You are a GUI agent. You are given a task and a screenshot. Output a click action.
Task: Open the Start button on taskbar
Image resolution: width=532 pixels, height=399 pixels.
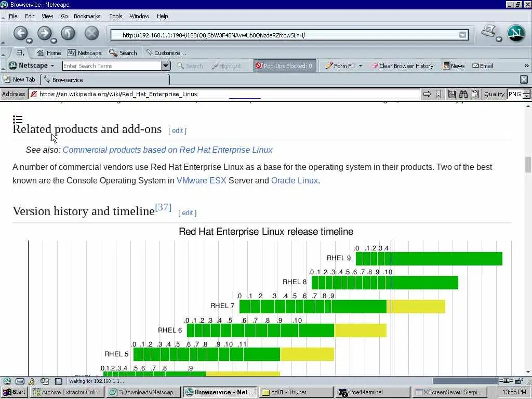click(14, 392)
